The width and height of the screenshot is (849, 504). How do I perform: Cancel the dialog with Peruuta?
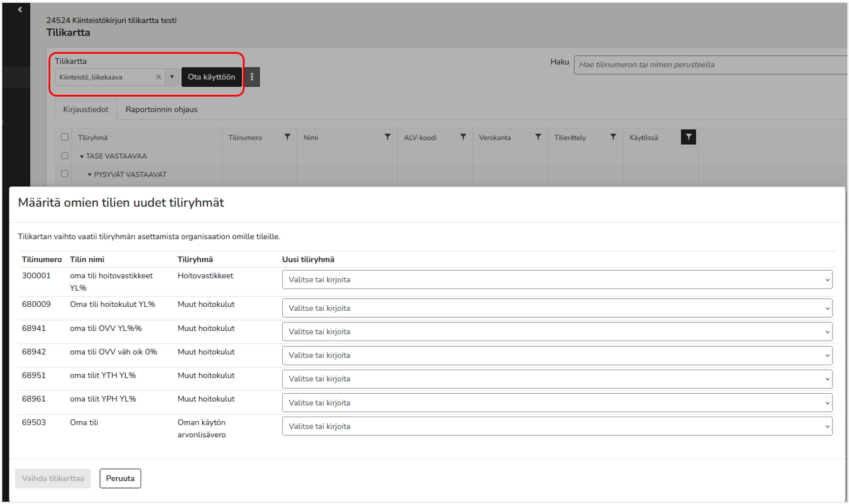click(x=120, y=478)
